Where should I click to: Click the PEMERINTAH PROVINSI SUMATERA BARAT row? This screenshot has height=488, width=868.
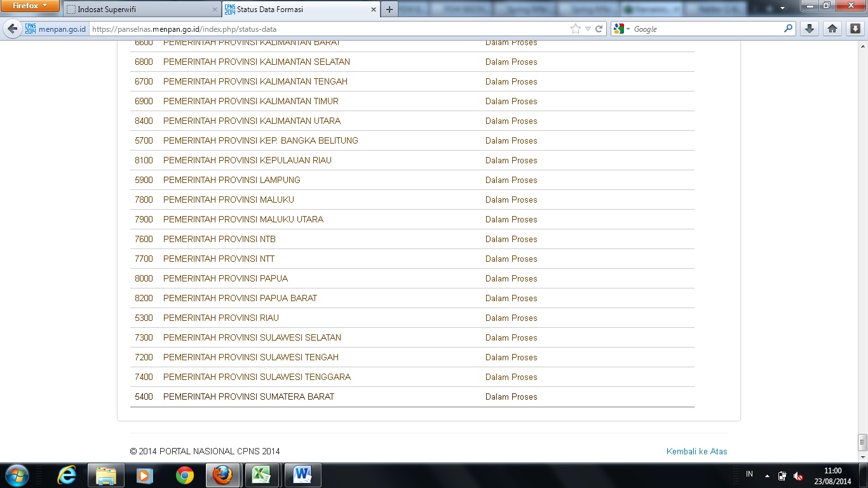pos(248,396)
